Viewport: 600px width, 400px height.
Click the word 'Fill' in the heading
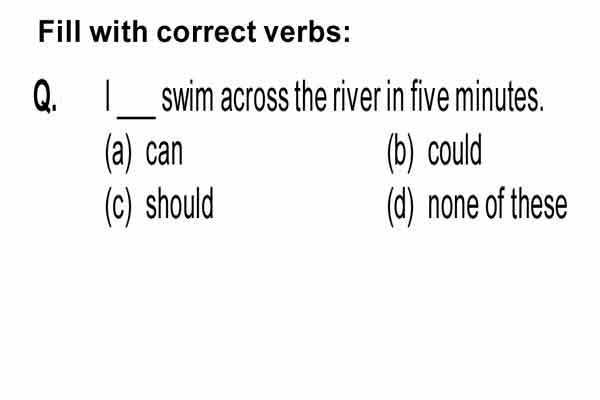[60, 31]
